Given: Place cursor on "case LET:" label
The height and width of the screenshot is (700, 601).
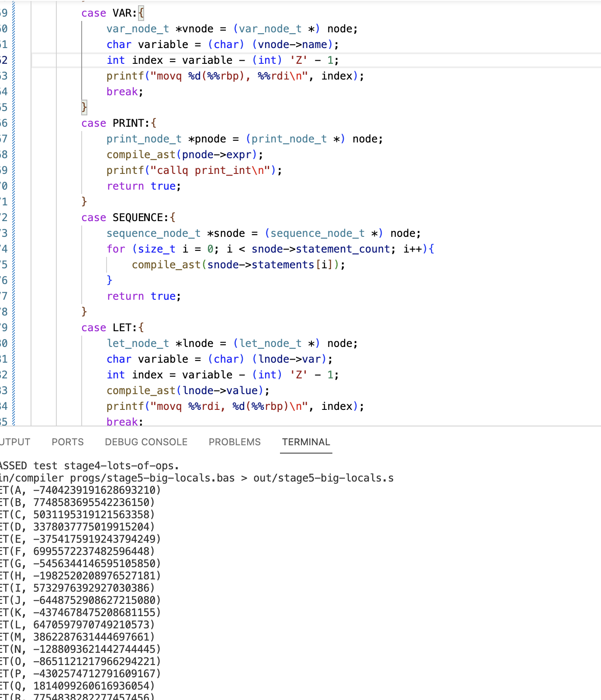Looking at the screenshot, I should tap(112, 328).
